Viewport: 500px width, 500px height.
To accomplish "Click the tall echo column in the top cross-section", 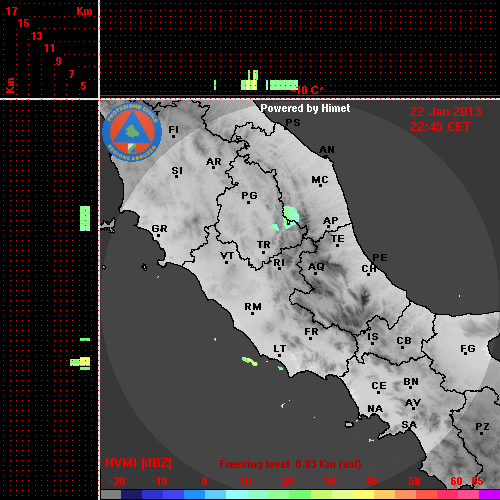I will pos(253,80).
